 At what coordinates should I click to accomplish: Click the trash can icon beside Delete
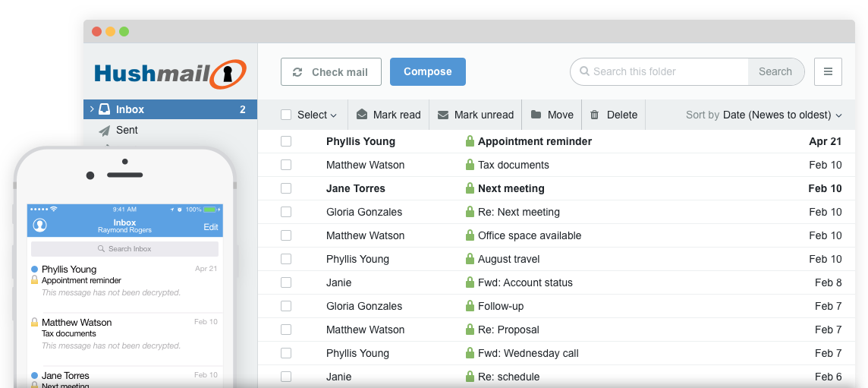click(x=595, y=115)
